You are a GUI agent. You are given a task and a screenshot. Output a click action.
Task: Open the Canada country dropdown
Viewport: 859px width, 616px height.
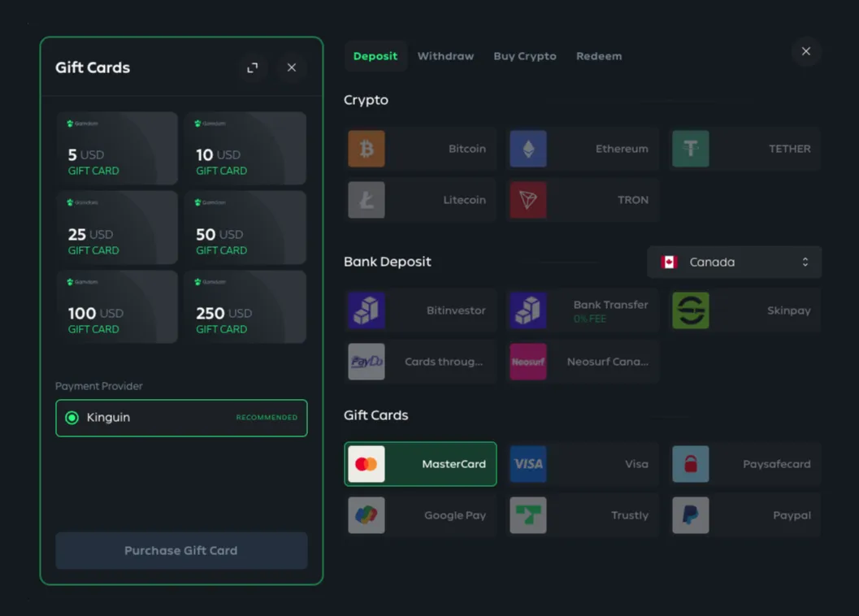[734, 262]
